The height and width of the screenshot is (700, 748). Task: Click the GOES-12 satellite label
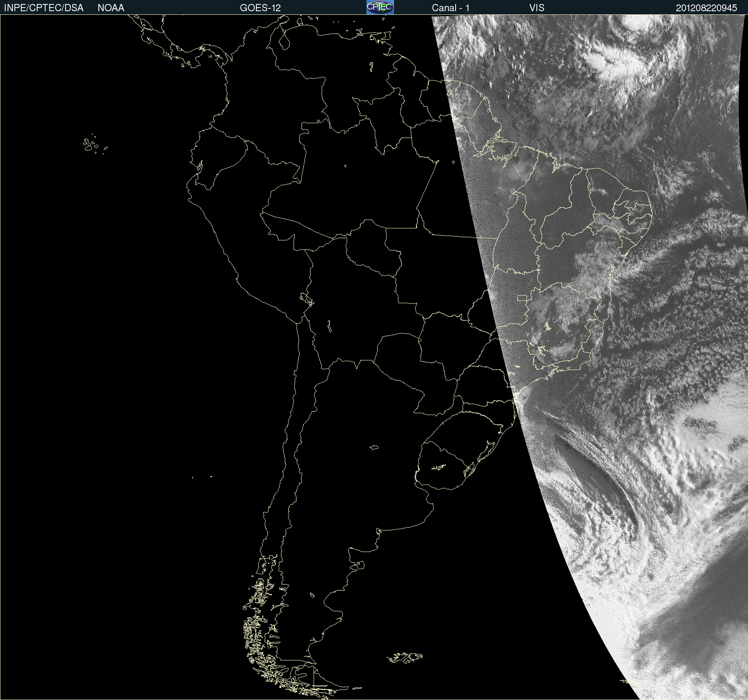[x=260, y=8]
